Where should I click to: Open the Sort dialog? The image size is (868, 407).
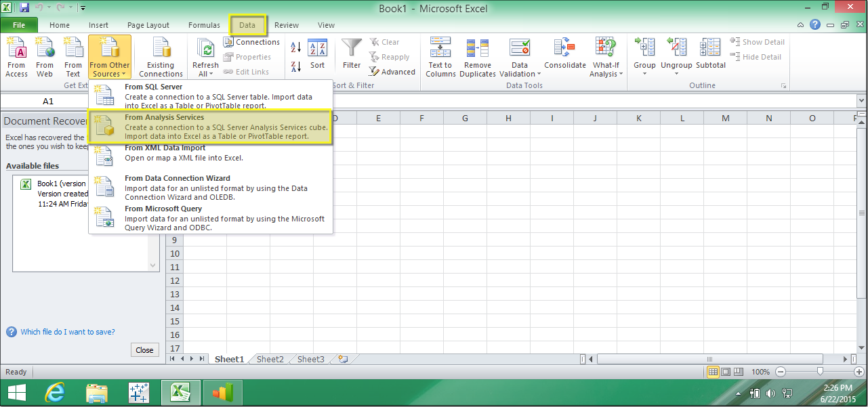tap(318, 54)
